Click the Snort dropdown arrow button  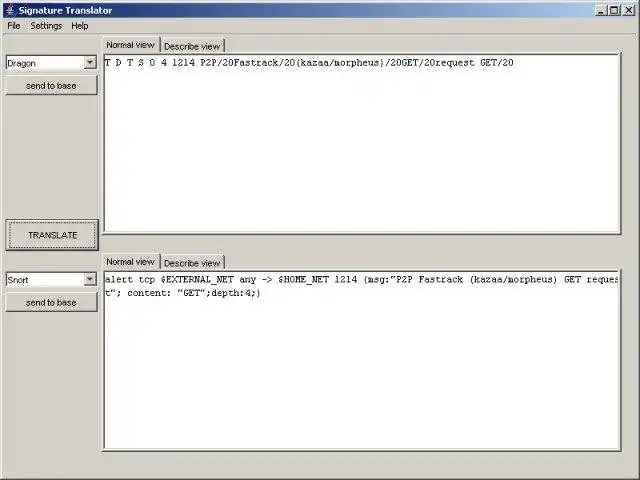point(90,280)
